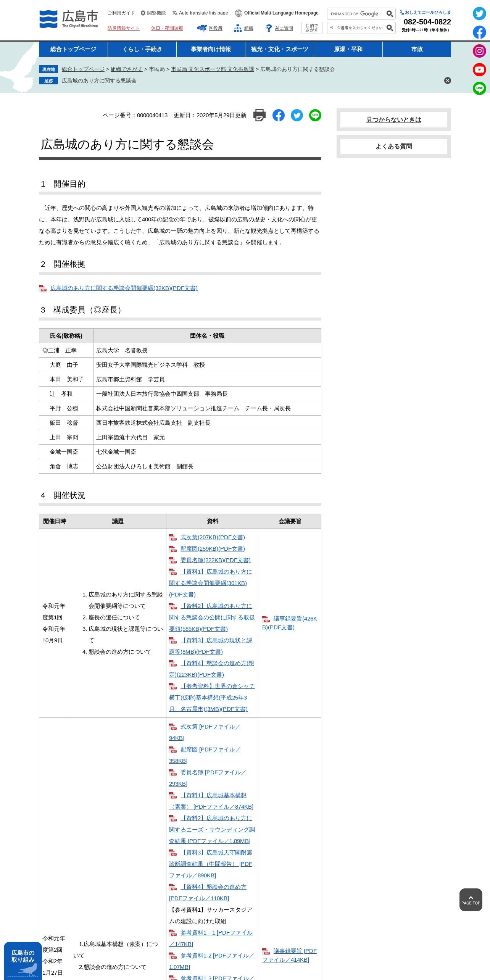Screen dimensions: 490x980
Task: Open 【資料3】広島城天守閣耐震診断調査結果 link
Action: coord(211,864)
